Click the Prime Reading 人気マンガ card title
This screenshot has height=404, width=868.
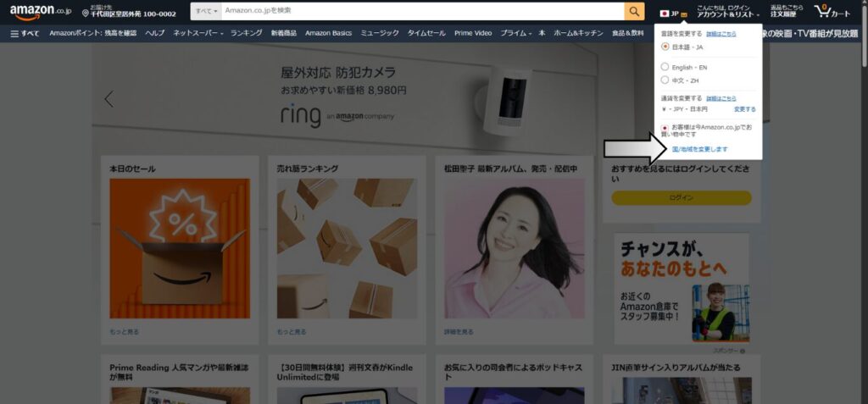coord(180,372)
